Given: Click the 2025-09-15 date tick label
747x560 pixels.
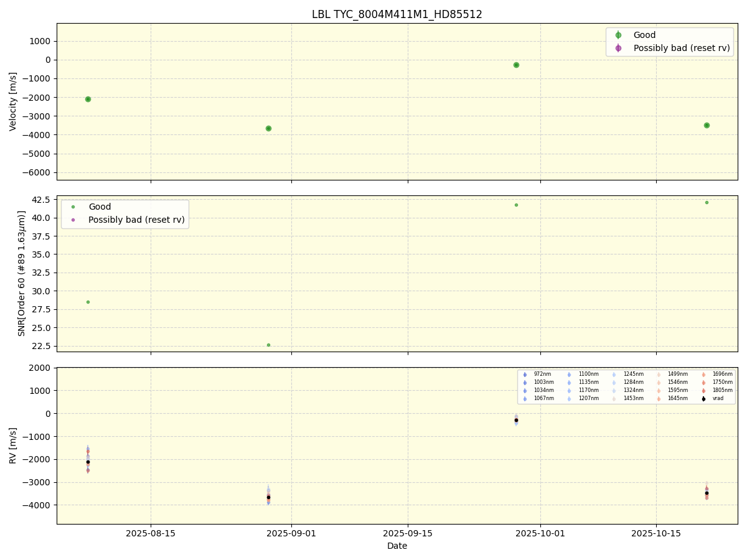Looking at the screenshot, I should [x=408, y=533].
